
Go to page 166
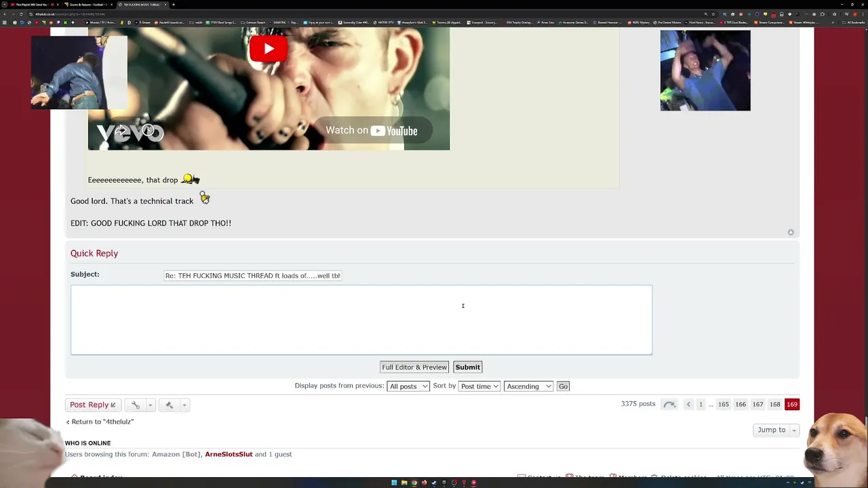coord(741,405)
